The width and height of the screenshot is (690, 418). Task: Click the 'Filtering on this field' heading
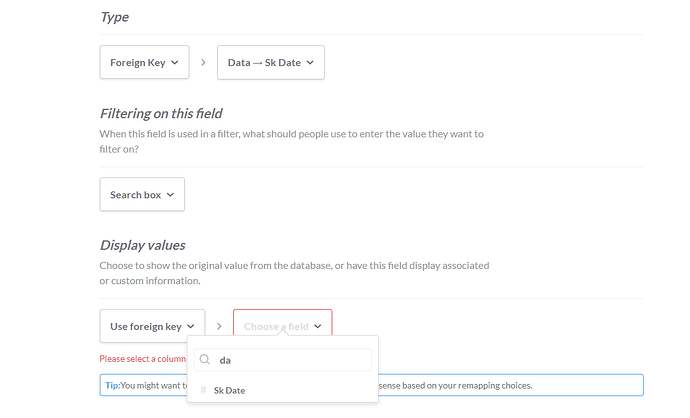tap(161, 114)
